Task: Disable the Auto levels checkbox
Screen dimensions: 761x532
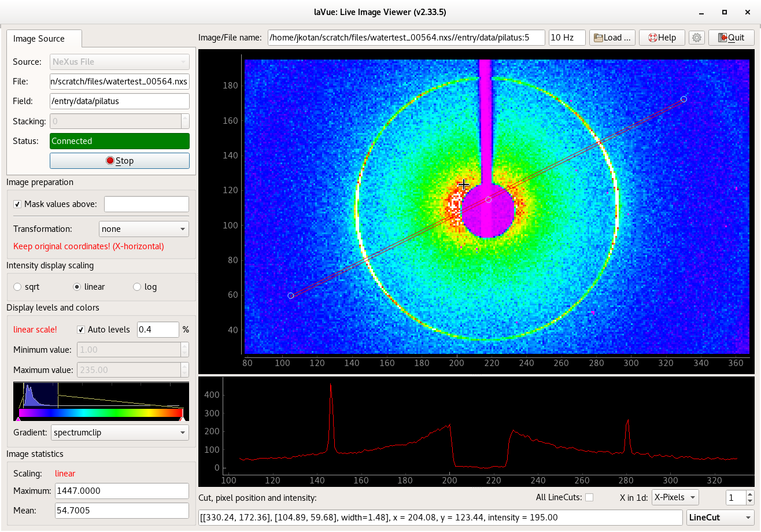Action: 82,330
